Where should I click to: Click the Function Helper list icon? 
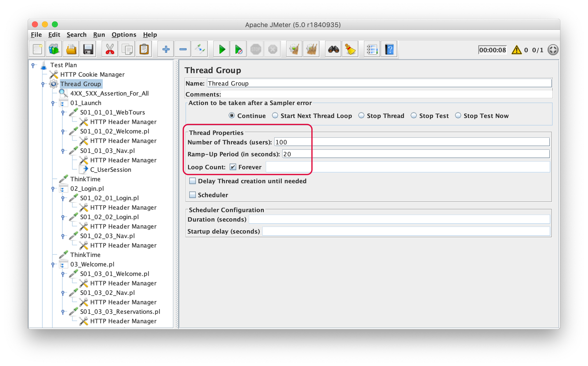(372, 49)
